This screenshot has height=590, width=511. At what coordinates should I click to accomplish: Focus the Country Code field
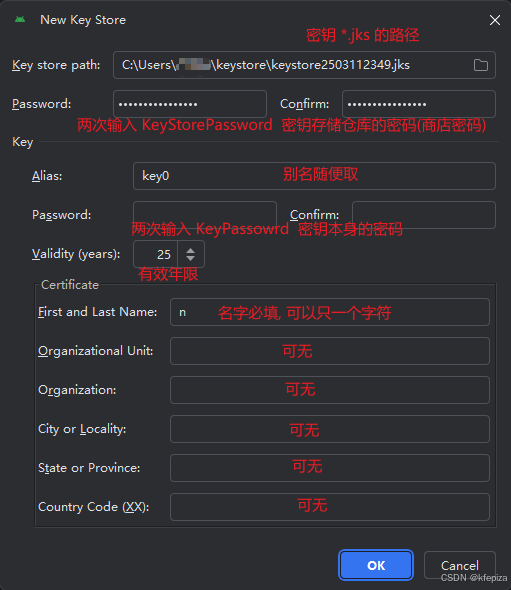click(330, 507)
